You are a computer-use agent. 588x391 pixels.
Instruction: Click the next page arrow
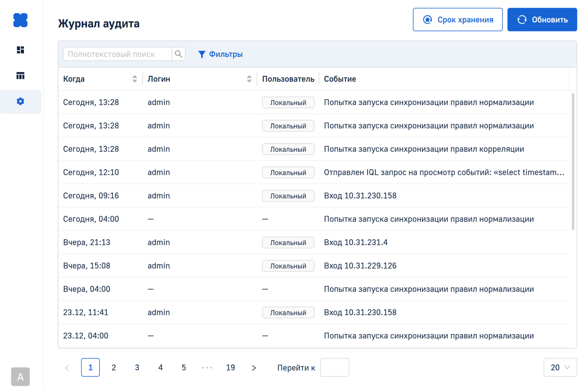pyautogui.click(x=254, y=368)
